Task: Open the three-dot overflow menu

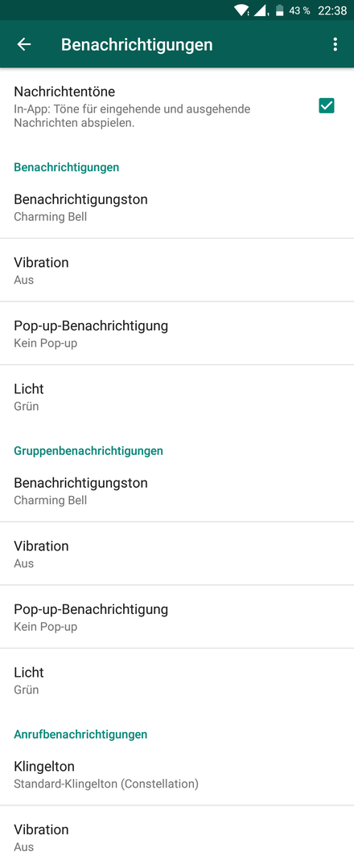Action: [335, 45]
